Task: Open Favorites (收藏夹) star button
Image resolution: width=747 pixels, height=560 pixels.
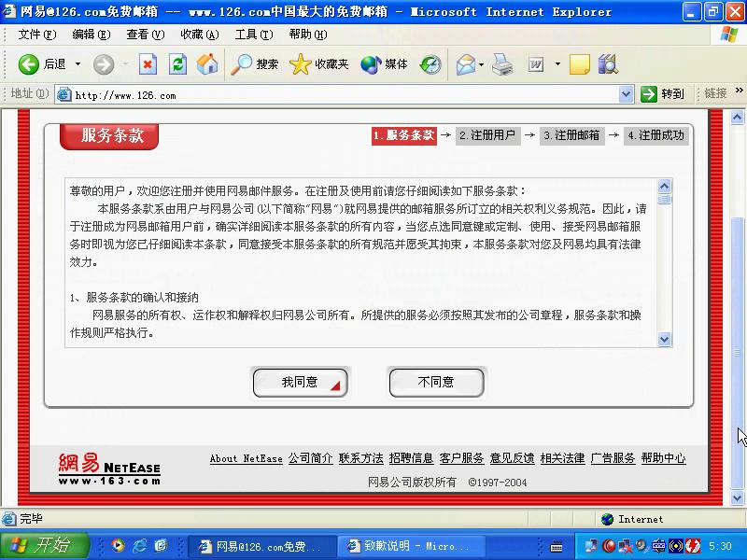Action: coord(318,64)
